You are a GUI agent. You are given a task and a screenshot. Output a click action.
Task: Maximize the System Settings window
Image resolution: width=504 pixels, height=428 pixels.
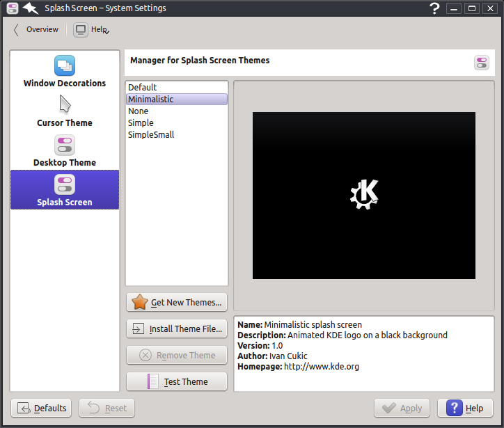pos(472,8)
